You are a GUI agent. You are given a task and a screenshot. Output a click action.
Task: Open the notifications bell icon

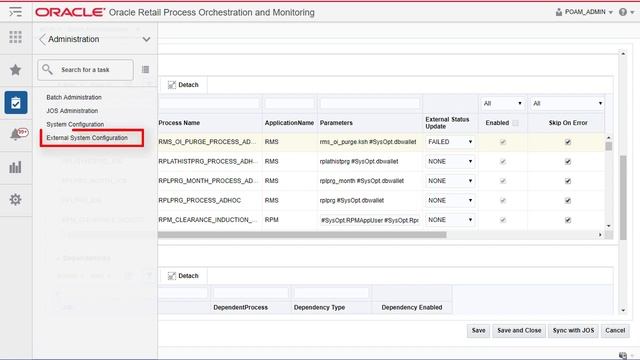pyautogui.click(x=16, y=134)
